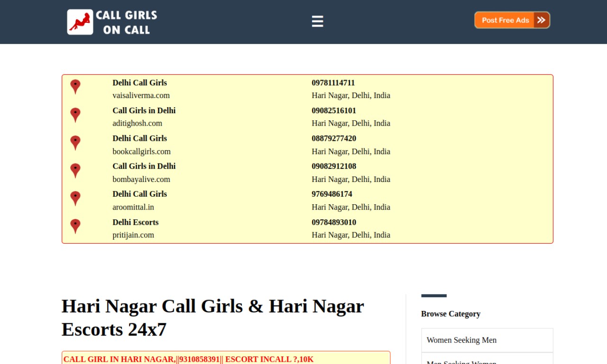Click phone number 09082912108
Viewport: 607px width, 364px height.
(x=334, y=166)
